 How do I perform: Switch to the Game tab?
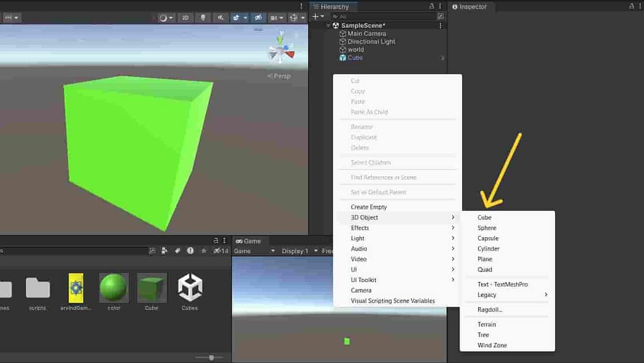(x=251, y=240)
